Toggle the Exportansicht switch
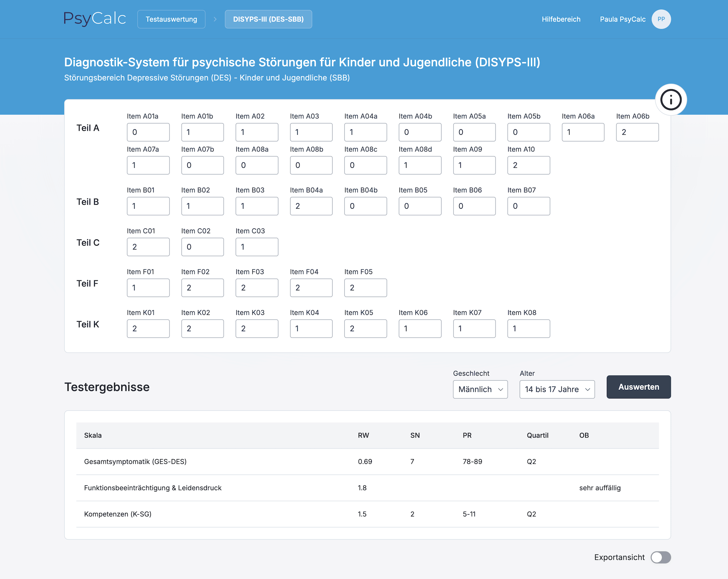This screenshot has height=579, width=728. click(x=660, y=557)
